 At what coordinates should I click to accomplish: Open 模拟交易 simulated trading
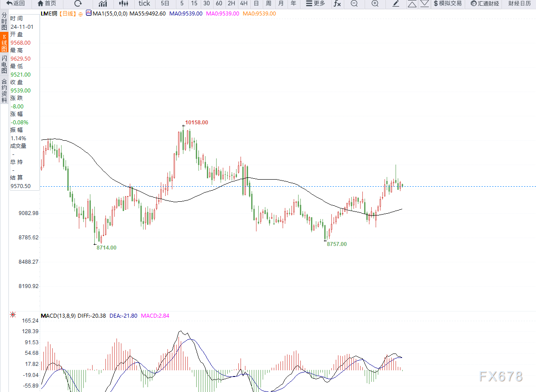447,4
